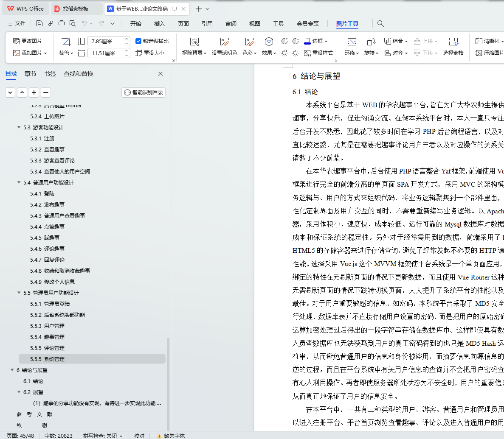The width and height of the screenshot is (504, 439).
Task: Click 页面: 45/48 page indicator
Action: point(20,436)
